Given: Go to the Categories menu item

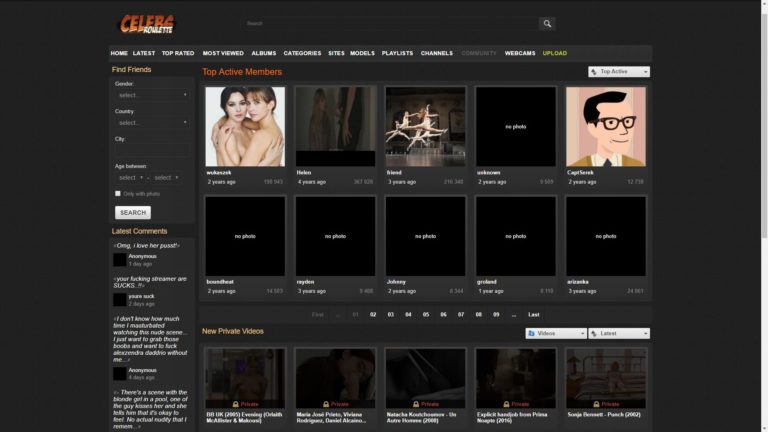Looking at the screenshot, I should tap(302, 53).
